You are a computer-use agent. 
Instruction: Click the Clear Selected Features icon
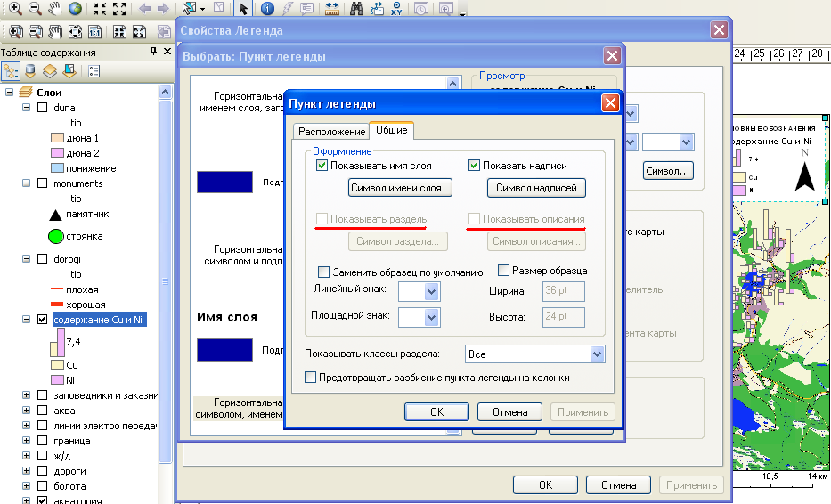pos(218,8)
